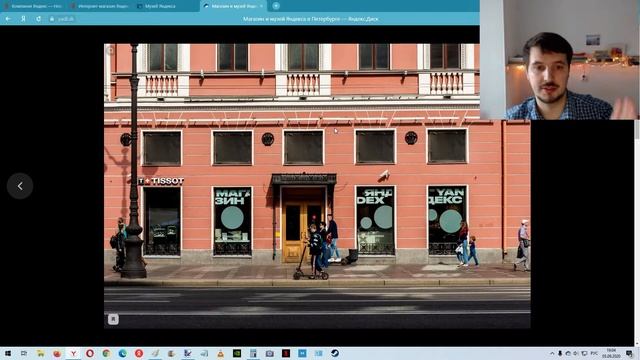This screenshot has width=640, height=360.
Task: Open the Windows notification center
Action: pos(630,353)
